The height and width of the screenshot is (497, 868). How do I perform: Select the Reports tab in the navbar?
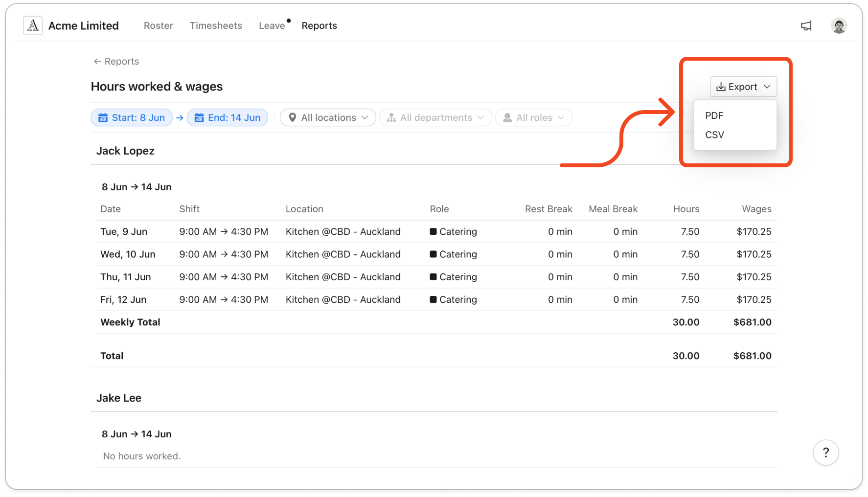point(319,25)
